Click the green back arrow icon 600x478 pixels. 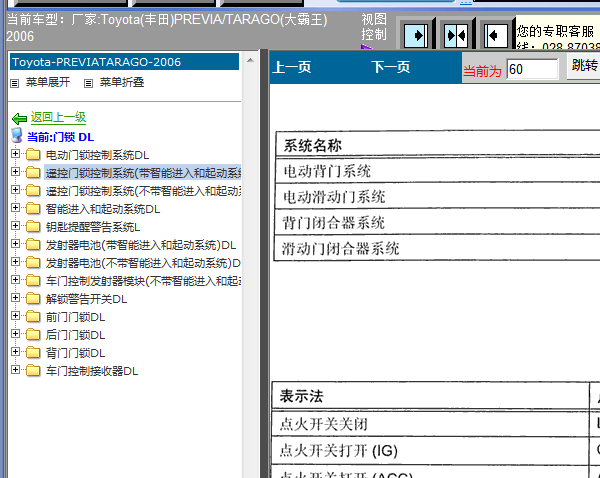pyautogui.click(x=19, y=119)
